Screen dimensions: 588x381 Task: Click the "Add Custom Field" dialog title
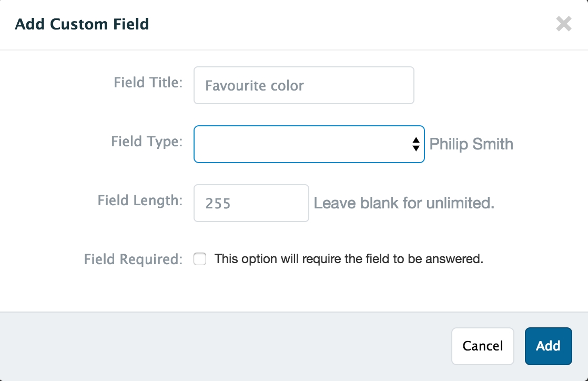tap(82, 24)
